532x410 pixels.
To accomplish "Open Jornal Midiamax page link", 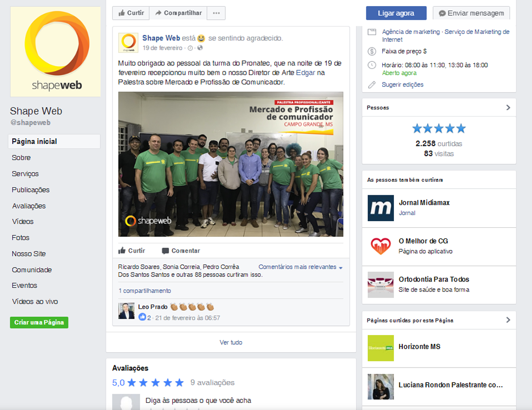I will (x=424, y=202).
